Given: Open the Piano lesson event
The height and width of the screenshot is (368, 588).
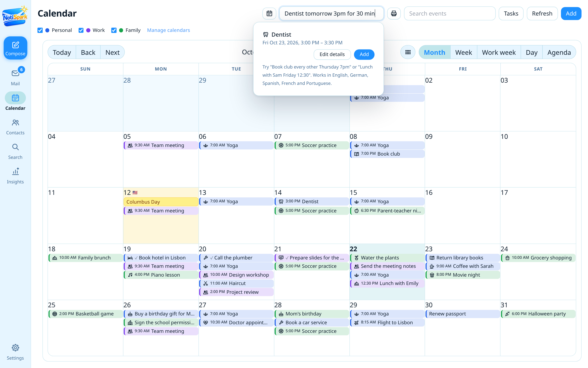Looking at the screenshot, I should click(x=161, y=275).
